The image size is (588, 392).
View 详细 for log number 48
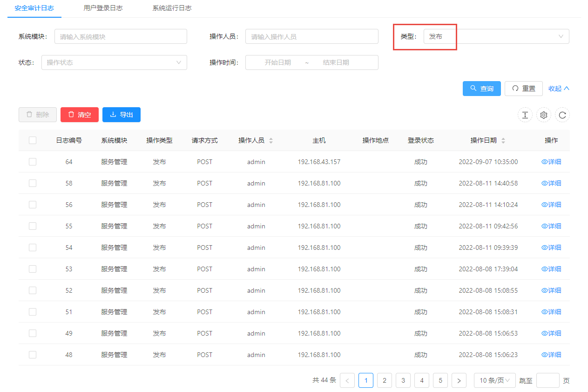click(x=551, y=355)
